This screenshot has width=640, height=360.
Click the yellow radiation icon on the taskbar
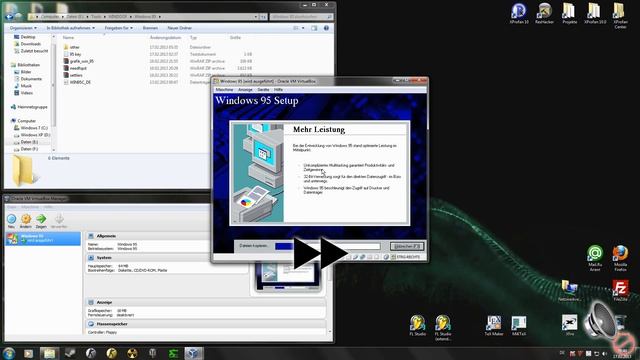point(132,353)
